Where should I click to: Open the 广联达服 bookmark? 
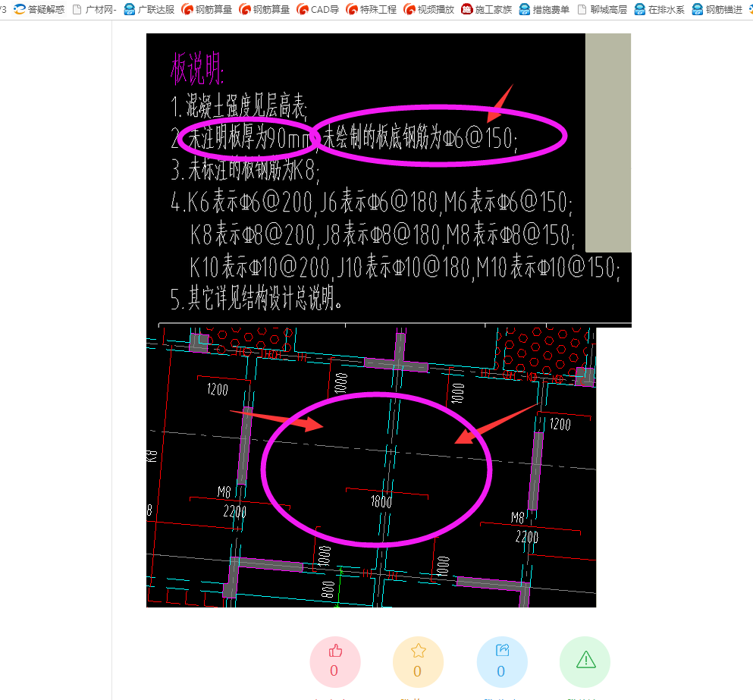(x=149, y=10)
